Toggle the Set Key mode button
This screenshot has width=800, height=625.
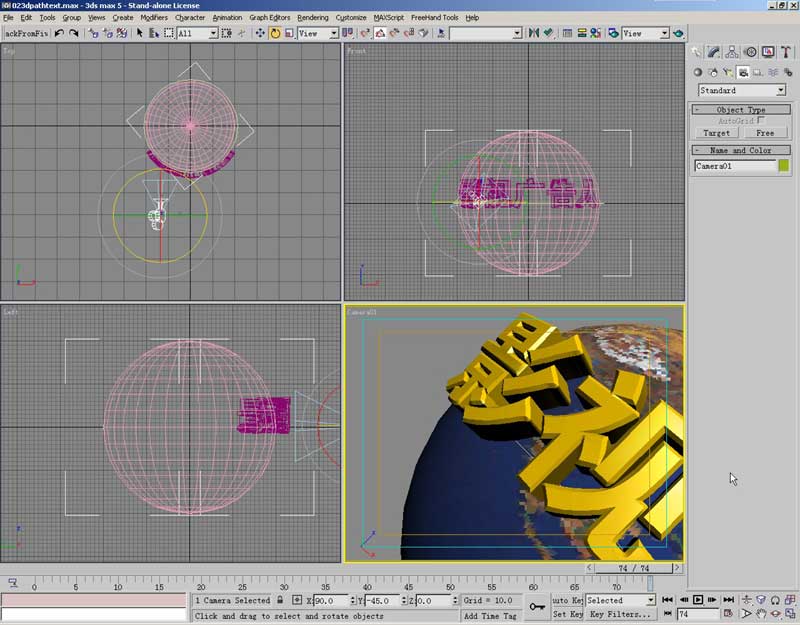pyautogui.click(x=567, y=614)
